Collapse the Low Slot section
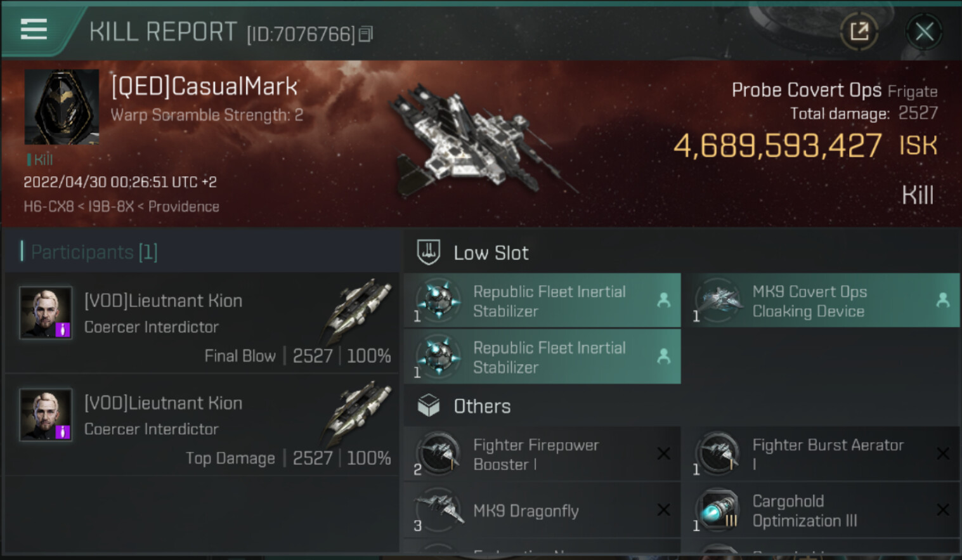962x560 pixels. click(x=429, y=252)
